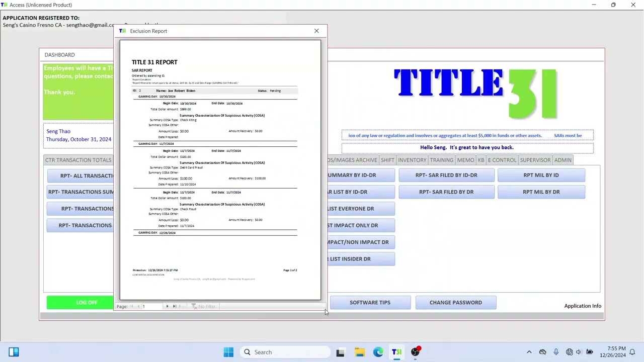Close the Access main window
The image size is (644, 362).
point(633,5)
